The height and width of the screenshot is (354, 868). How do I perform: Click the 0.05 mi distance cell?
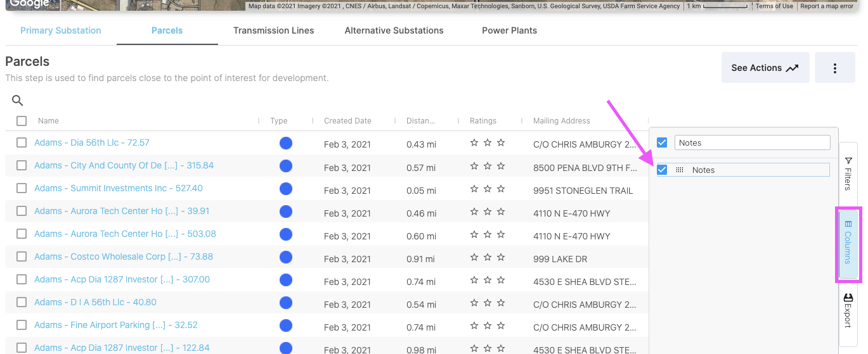tap(422, 190)
